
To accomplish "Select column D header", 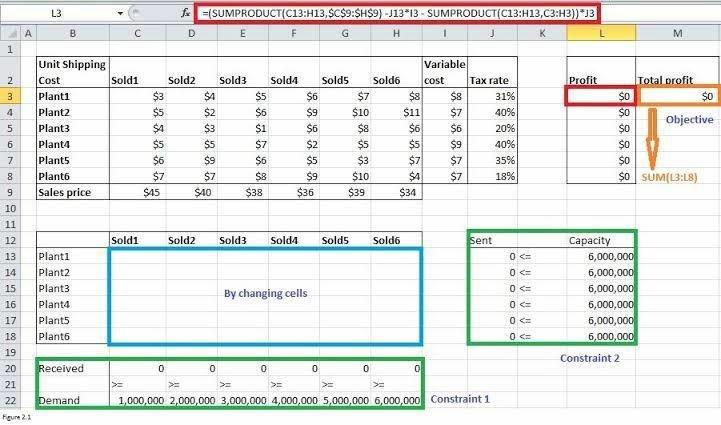I will (192, 34).
